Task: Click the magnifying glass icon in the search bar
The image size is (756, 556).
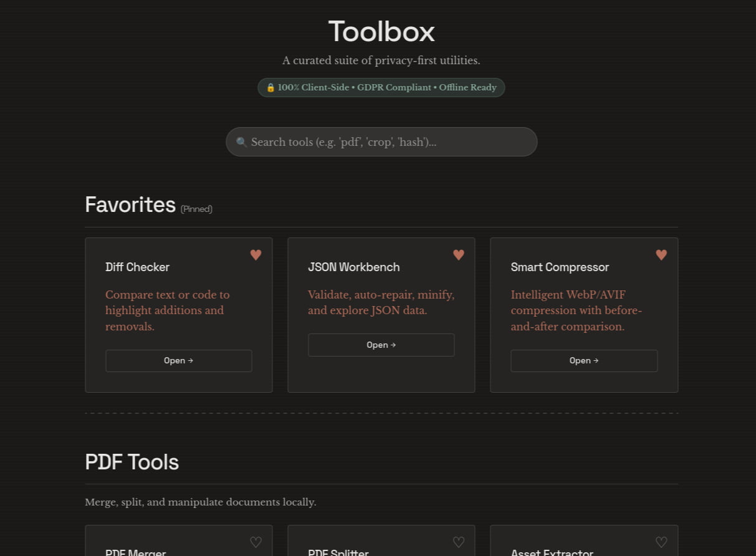Action: point(242,141)
